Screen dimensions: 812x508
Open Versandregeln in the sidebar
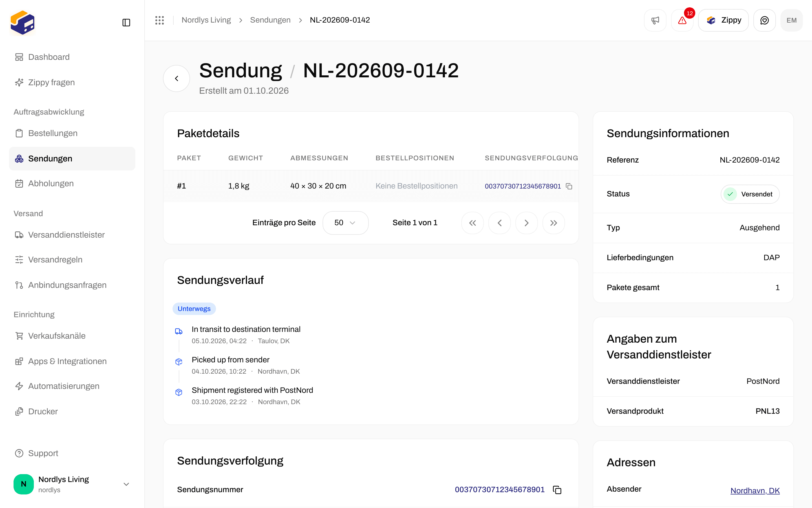click(72, 260)
